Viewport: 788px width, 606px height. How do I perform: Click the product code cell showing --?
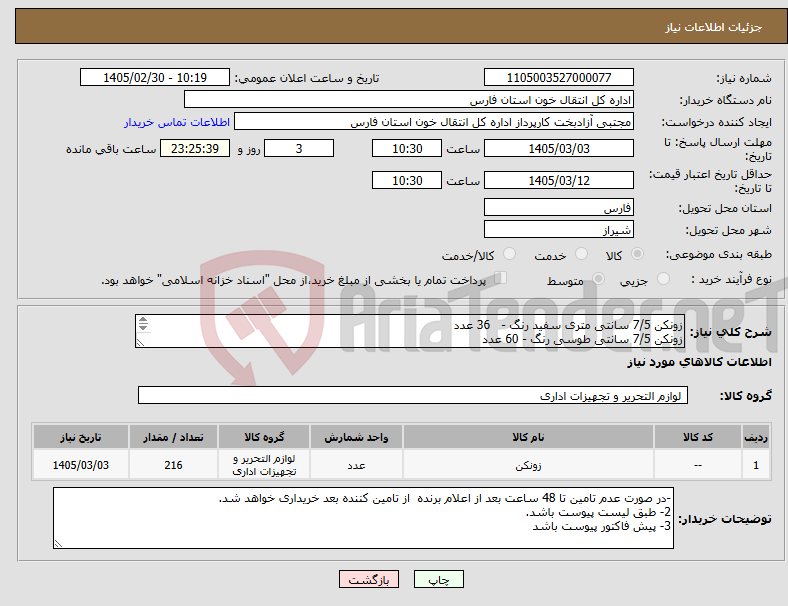pos(698,465)
